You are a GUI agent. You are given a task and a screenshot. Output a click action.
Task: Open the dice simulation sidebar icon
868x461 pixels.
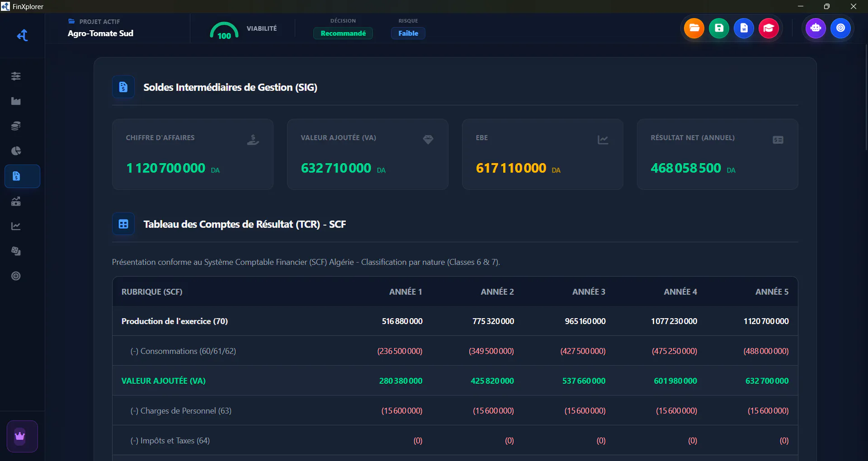coord(16,251)
